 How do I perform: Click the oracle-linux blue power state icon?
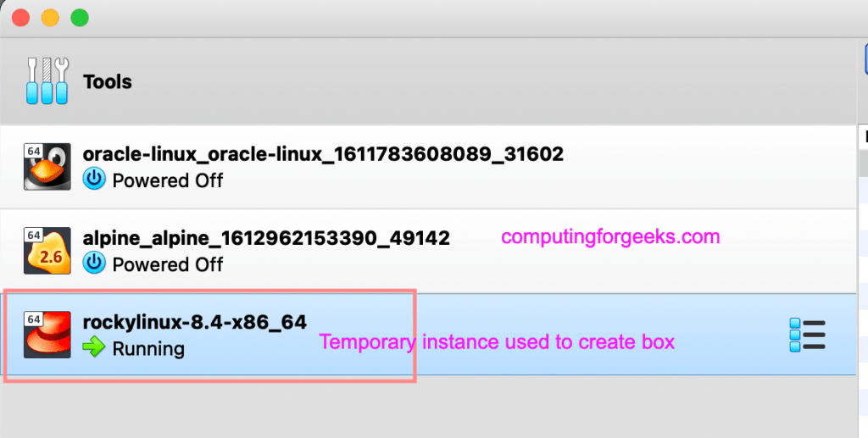coord(94,180)
